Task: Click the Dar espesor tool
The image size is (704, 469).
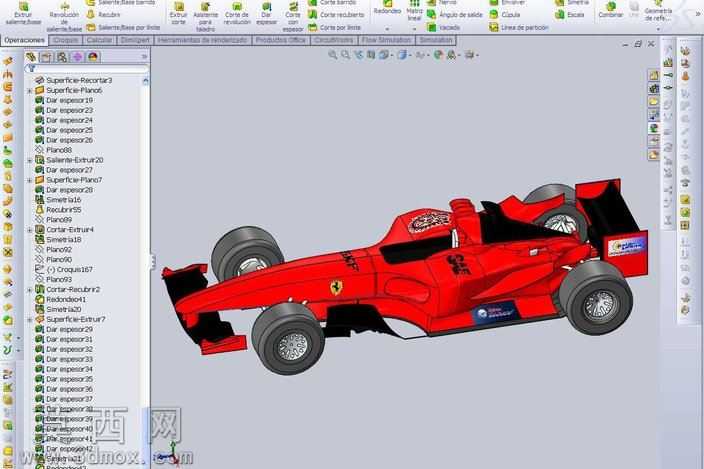Action: click(266, 13)
